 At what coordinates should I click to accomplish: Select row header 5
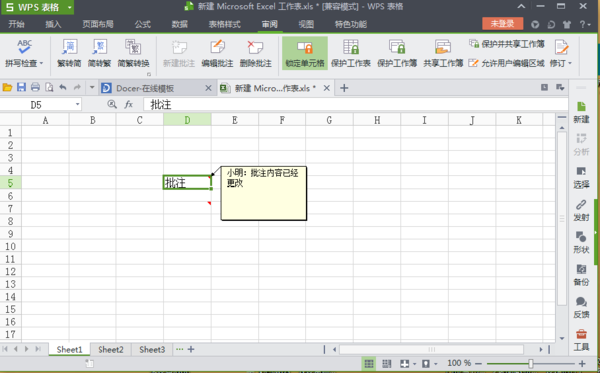pos(10,183)
